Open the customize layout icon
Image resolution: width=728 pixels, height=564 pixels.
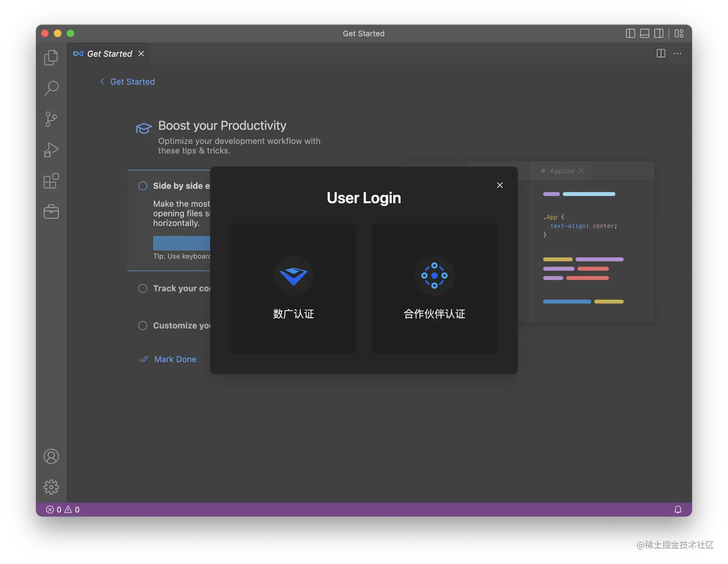tap(679, 33)
